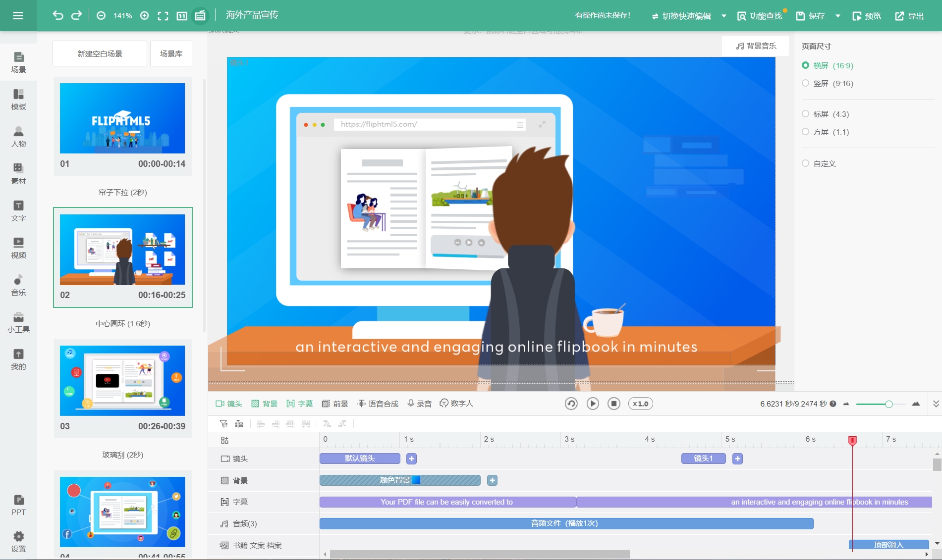
Task: Undo the last action
Action: (58, 15)
